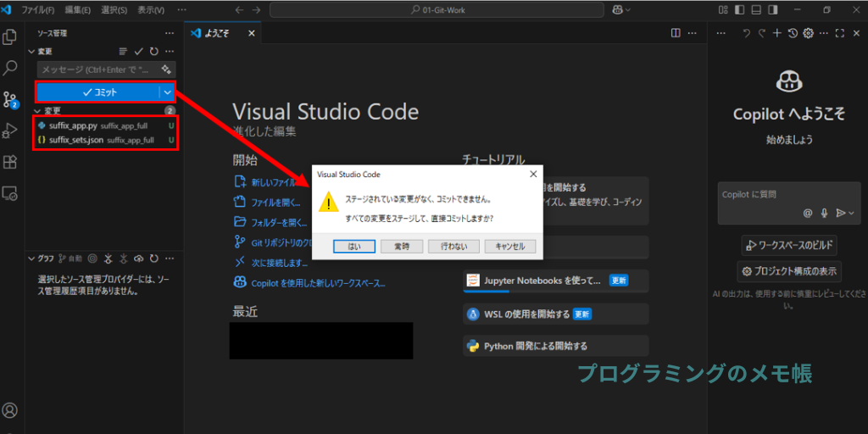Collapse the 変更 file group with count 2
The image size is (868, 434).
click(x=37, y=111)
